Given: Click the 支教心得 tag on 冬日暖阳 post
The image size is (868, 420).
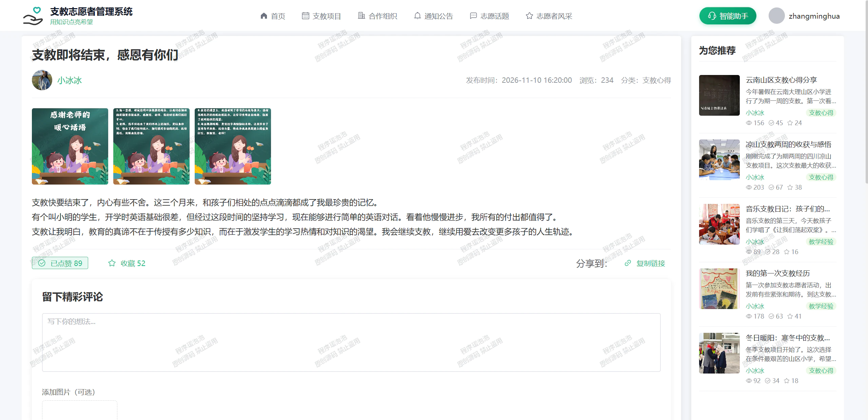Looking at the screenshot, I should tap(821, 370).
